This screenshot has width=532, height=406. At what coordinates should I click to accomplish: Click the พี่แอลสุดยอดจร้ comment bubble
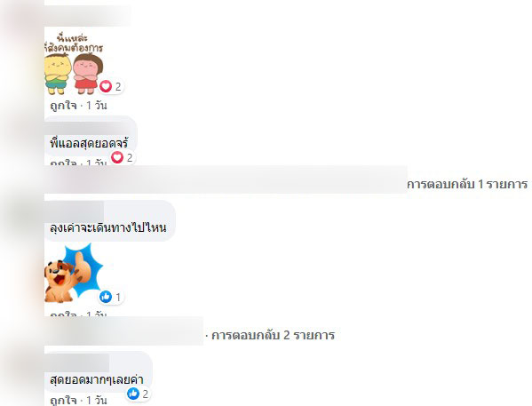click(91, 136)
